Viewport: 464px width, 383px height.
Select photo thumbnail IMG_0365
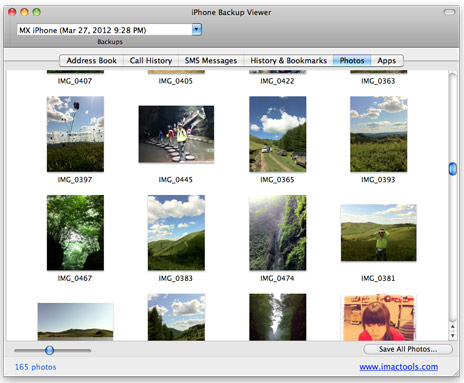click(x=278, y=134)
